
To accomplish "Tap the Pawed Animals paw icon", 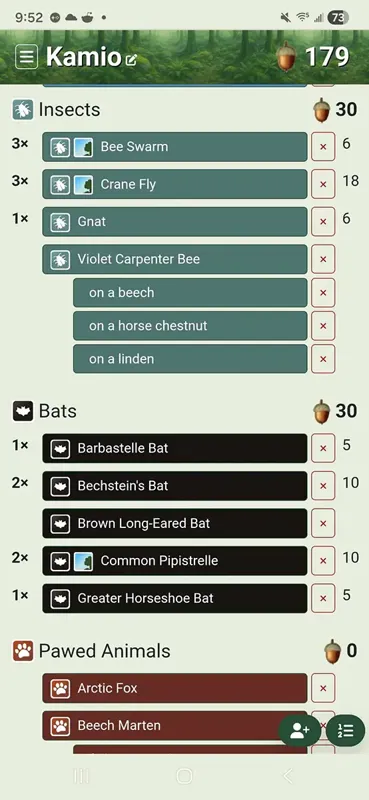I will point(22,651).
